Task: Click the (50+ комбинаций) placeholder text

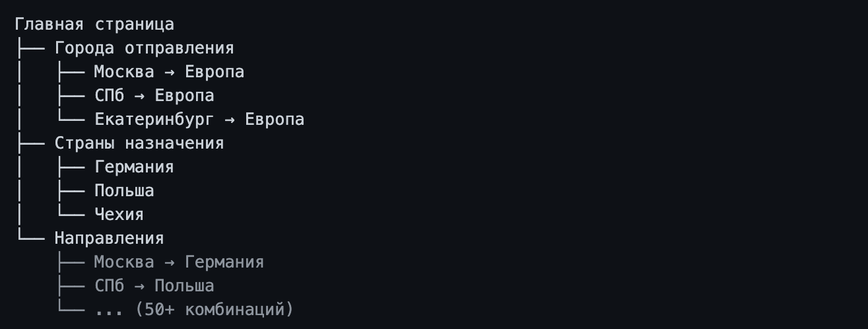Action: point(214,310)
